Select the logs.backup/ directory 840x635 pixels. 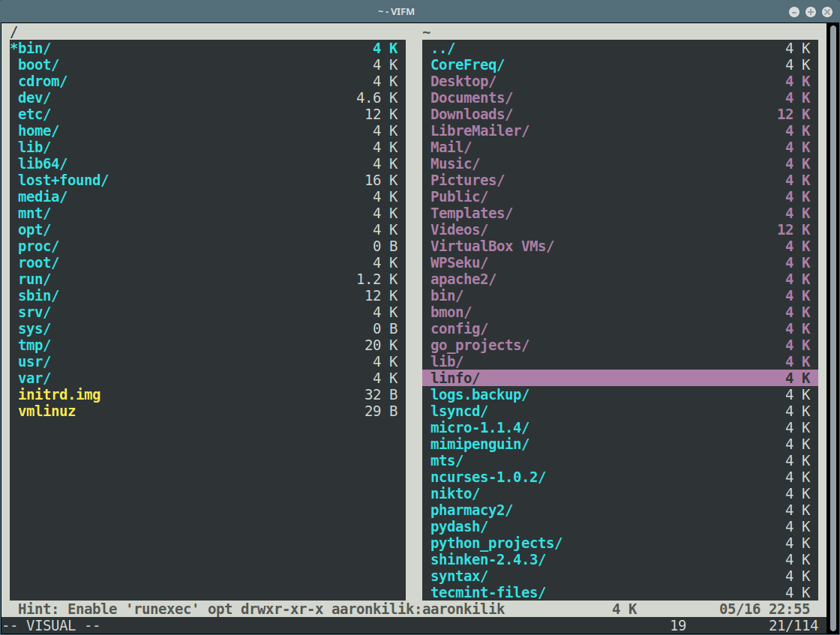click(619, 395)
